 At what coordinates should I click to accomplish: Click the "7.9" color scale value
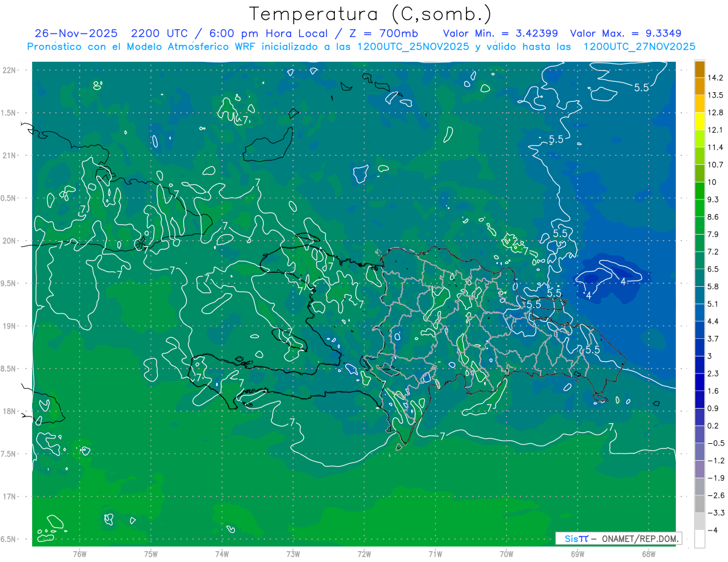click(x=713, y=235)
